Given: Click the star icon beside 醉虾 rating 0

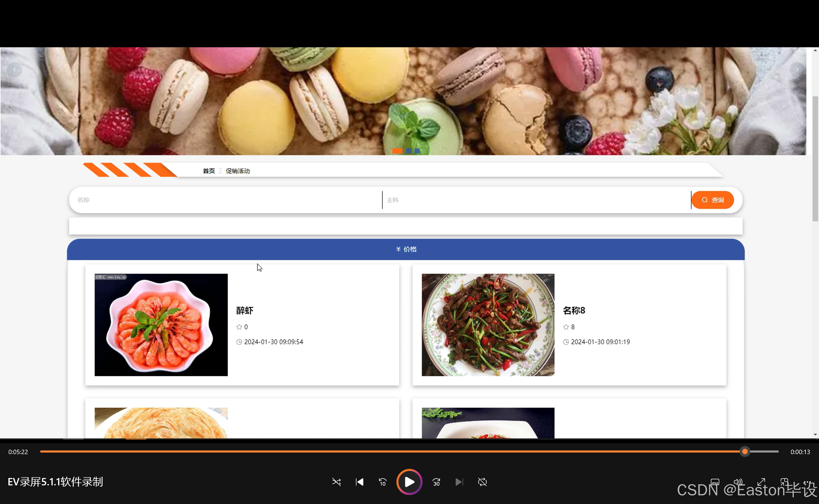Looking at the screenshot, I should coord(239,327).
